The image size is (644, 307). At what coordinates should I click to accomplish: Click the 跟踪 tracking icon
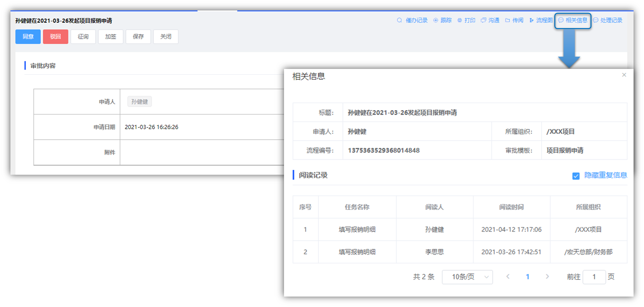(436, 20)
